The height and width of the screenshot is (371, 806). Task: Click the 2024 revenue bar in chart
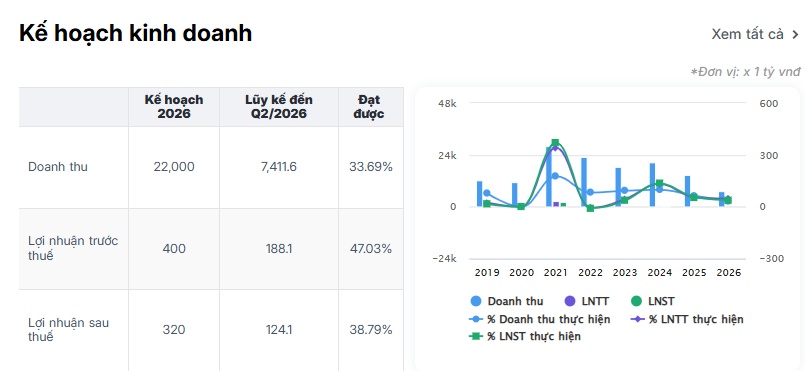point(652,185)
